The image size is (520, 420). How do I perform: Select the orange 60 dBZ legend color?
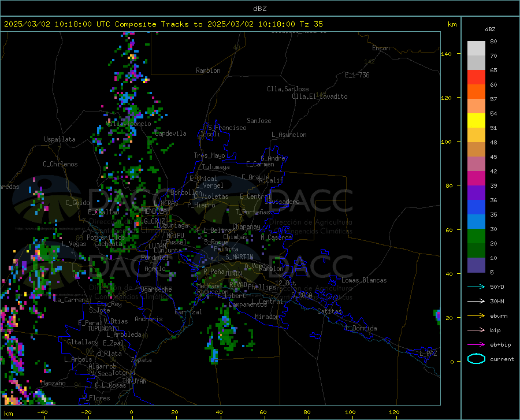[476, 92]
